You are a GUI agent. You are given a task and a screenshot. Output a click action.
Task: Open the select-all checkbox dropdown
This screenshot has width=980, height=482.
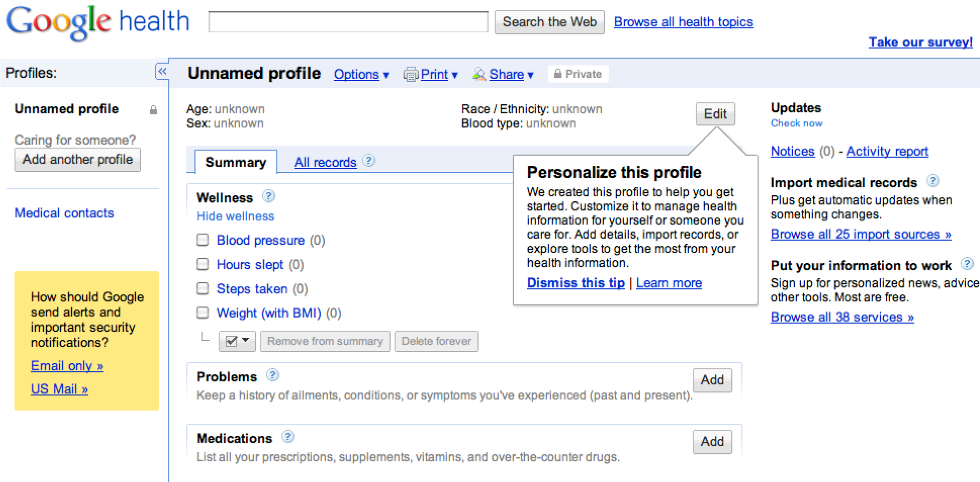[x=237, y=341]
